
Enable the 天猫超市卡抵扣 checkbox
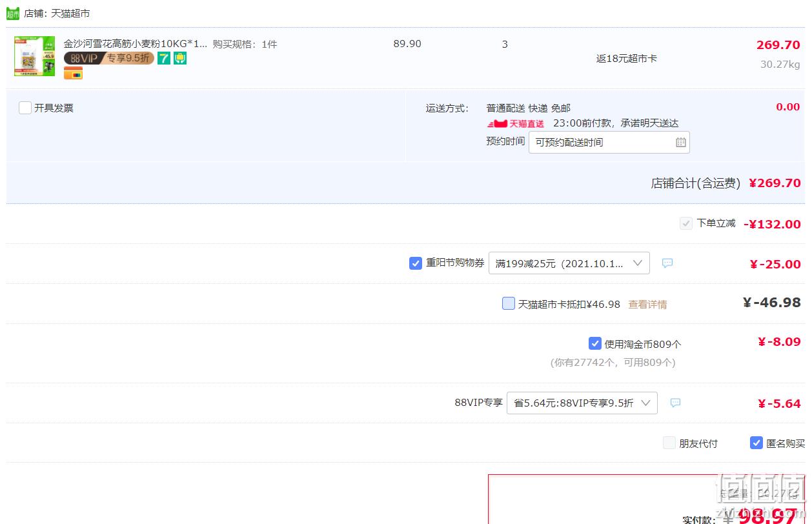509,303
